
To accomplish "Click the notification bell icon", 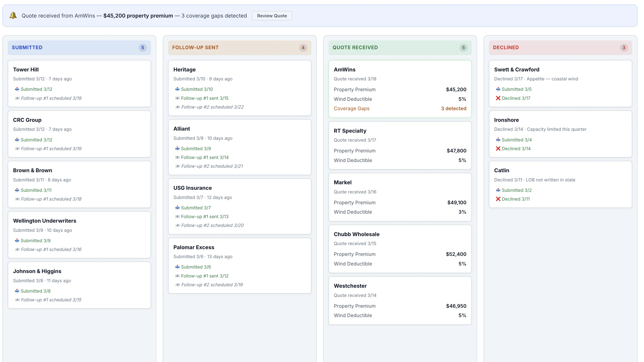I will click(x=13, y=15).
